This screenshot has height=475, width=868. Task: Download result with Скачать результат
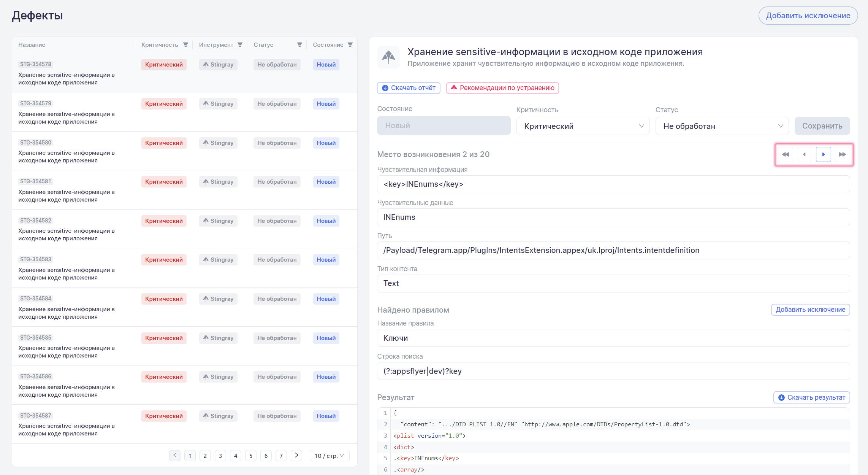(811, 397)
